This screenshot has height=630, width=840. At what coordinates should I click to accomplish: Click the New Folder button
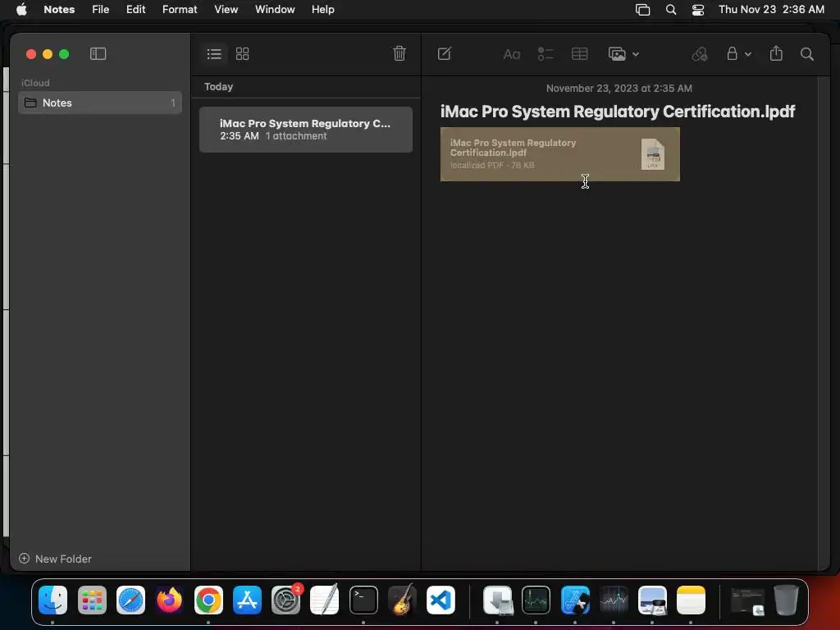coord(55,559)
